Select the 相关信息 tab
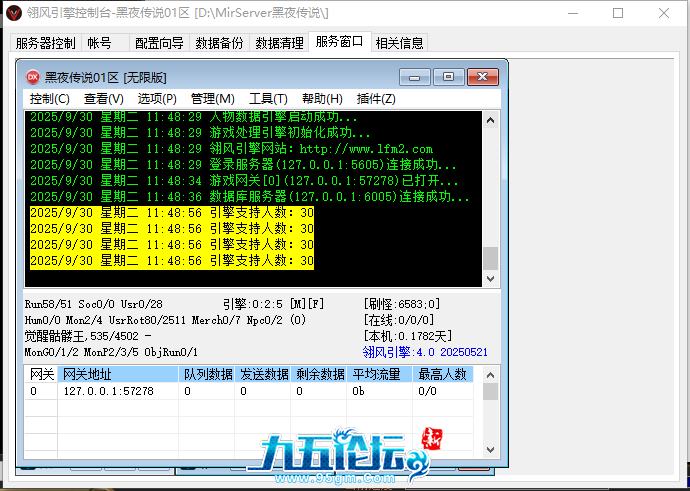Image resolution: width=690 pixels, height=491 pixels. [x=399, y=43]
